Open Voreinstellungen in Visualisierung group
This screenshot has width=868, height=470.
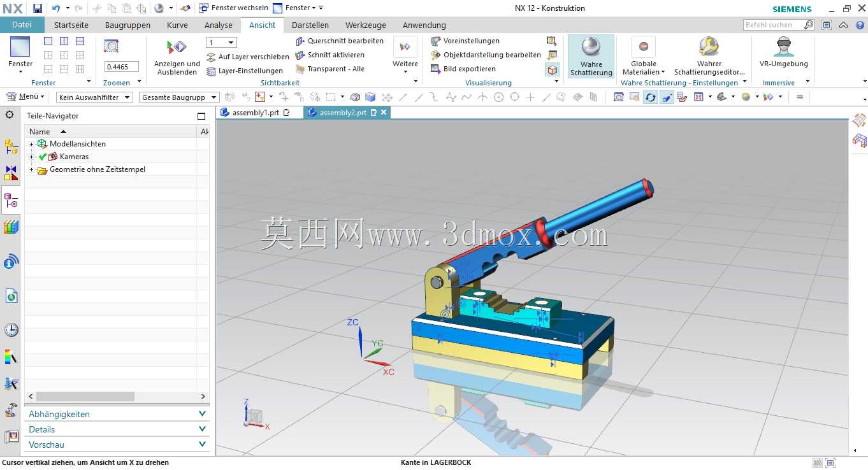[465, 41]
